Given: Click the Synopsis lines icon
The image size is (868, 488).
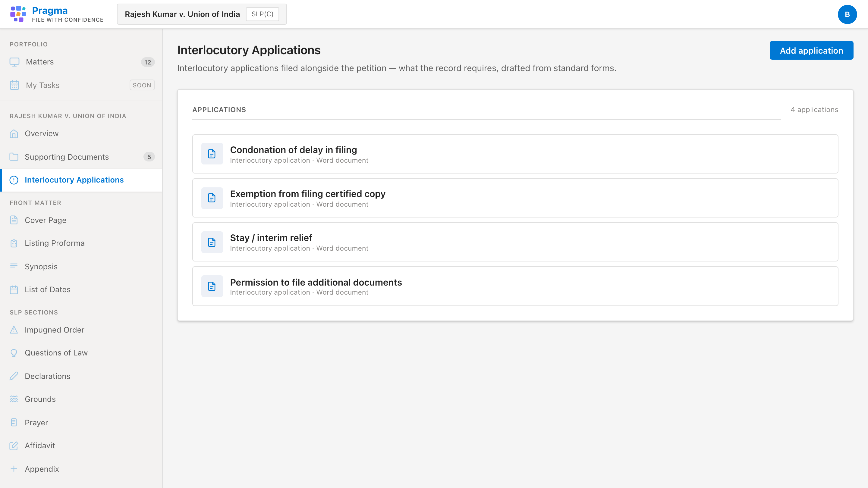Looking at the screenshot, I should click(x=14, y=266).
